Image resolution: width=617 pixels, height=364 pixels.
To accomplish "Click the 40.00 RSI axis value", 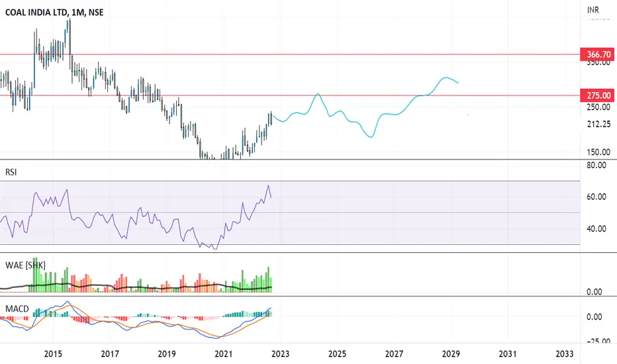I will 596,228.
